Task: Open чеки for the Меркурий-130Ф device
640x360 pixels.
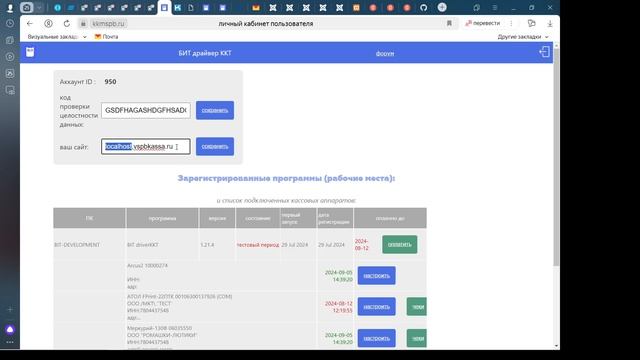Action: click(x=417, y=338)
